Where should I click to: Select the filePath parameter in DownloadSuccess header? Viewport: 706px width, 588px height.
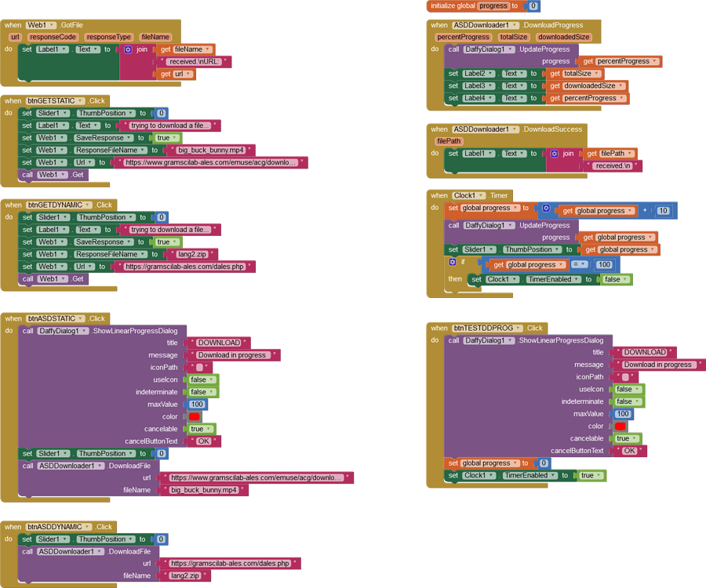click(x=449, y=141)
